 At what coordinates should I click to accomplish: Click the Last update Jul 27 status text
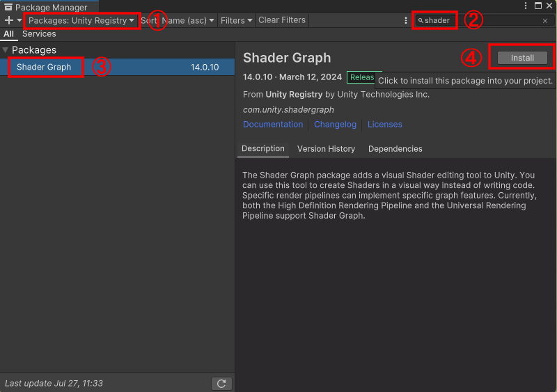pyautogui.click(x=54, y=384)
